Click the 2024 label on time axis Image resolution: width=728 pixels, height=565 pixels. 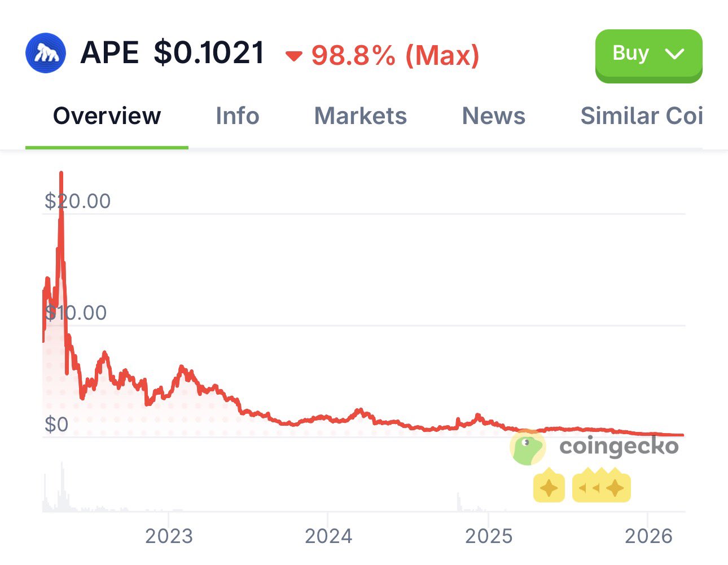(x=328, y=536)
